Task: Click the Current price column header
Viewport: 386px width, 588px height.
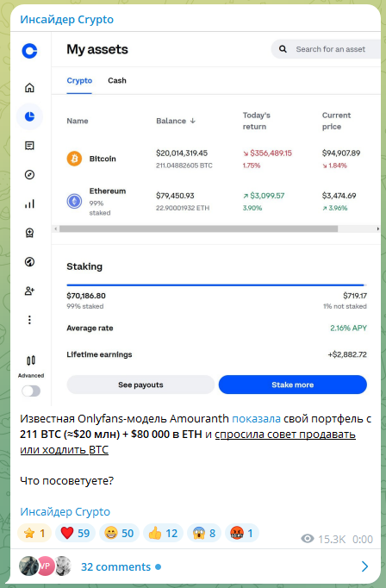Action: [x=336, y=121]
